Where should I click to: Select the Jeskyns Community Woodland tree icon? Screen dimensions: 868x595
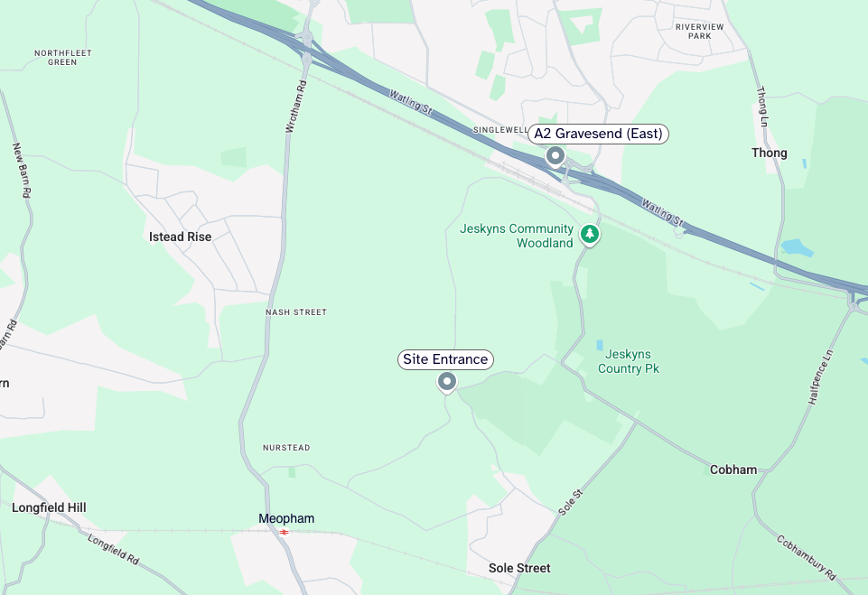590,234
